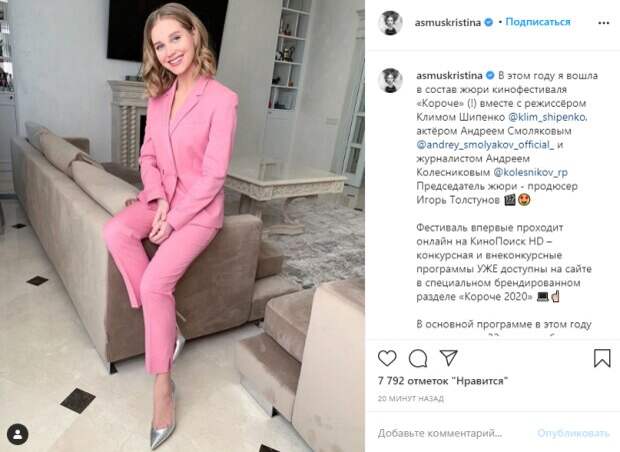Save the post with the bookmark icon
620x452 pixels.
coord(602,358)
